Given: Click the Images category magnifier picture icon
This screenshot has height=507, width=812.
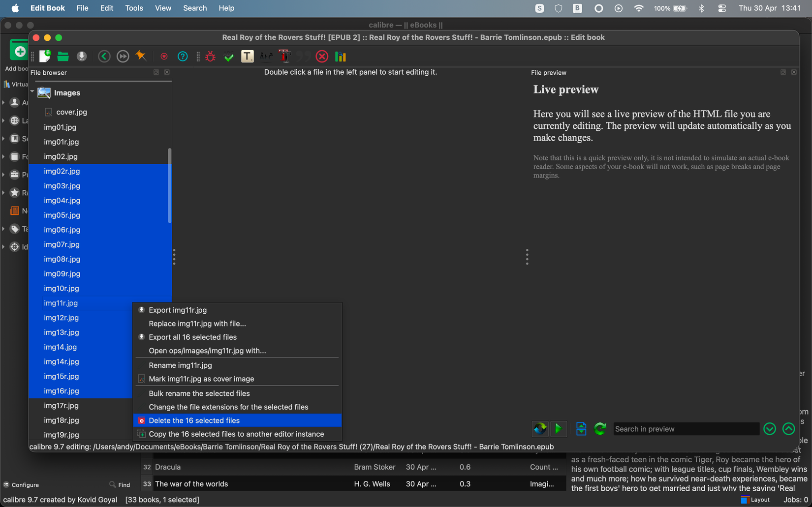Looking at the screenshot, I should 44,92.
